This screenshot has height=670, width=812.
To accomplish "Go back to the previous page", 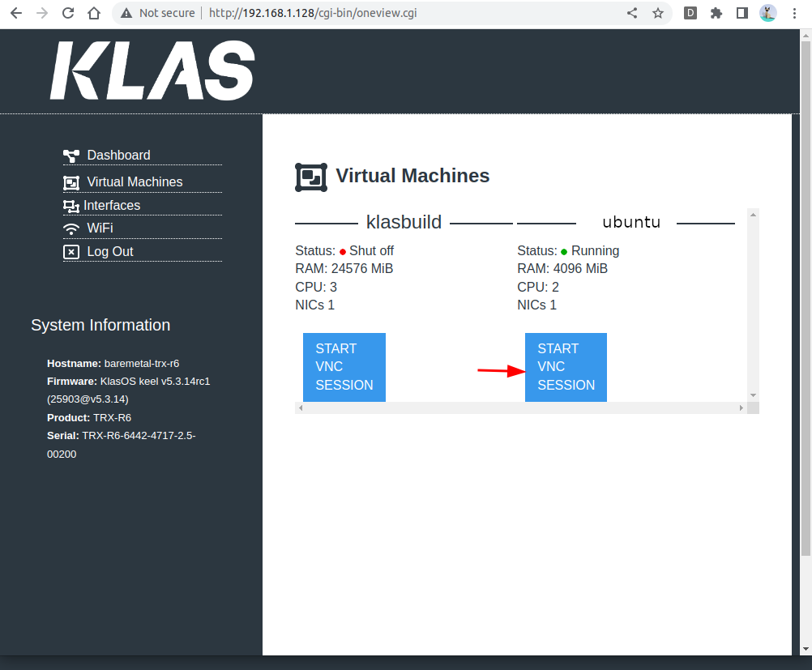I will coord(16,13).
